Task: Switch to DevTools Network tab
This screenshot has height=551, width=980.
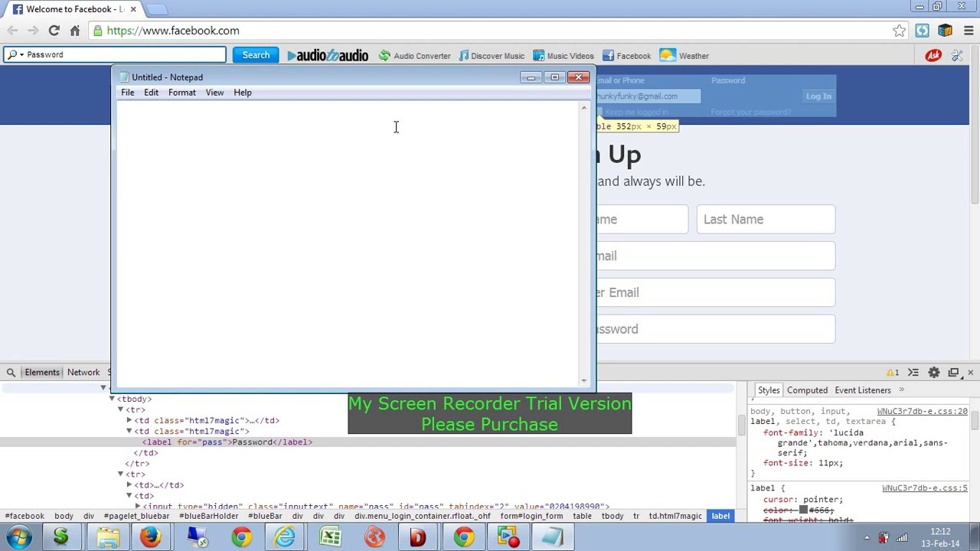Action: [x=83, y=373]
